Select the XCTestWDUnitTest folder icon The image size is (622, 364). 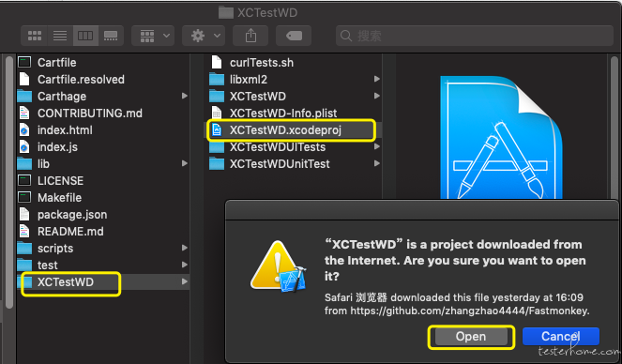pyautogui.click(x=217, y=164)
